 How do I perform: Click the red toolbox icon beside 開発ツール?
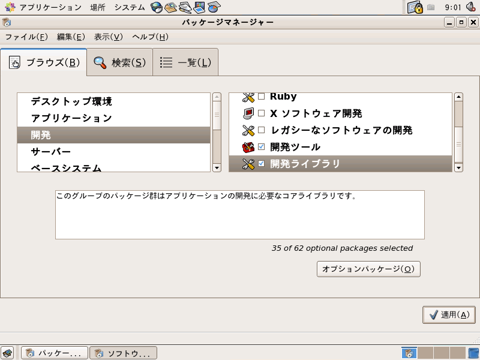pyautogui.click(x=248, y=147)
